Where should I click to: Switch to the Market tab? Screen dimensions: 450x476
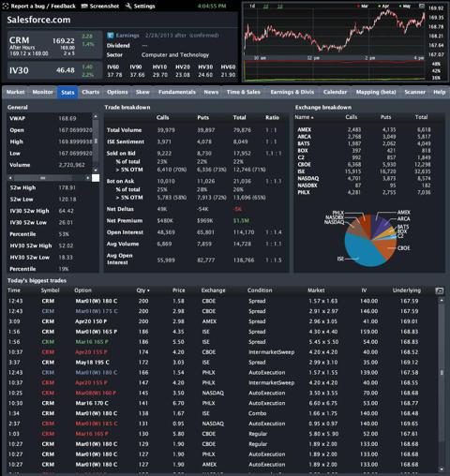(15, 92)
